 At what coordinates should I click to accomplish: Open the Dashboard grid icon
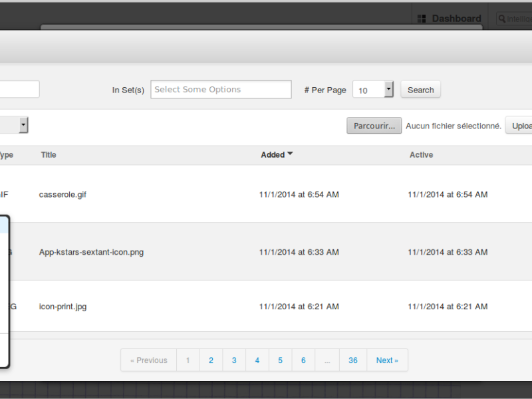point(422,19)
